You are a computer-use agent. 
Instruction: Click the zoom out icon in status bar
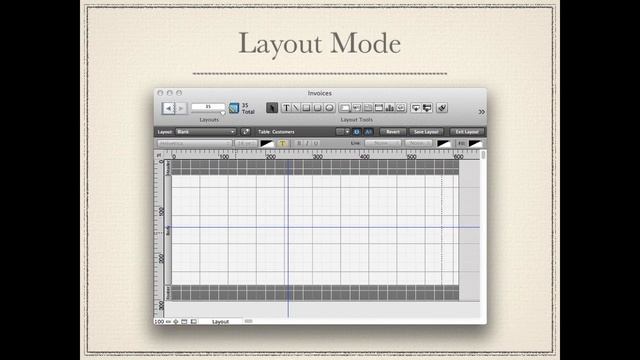point(168,322)
